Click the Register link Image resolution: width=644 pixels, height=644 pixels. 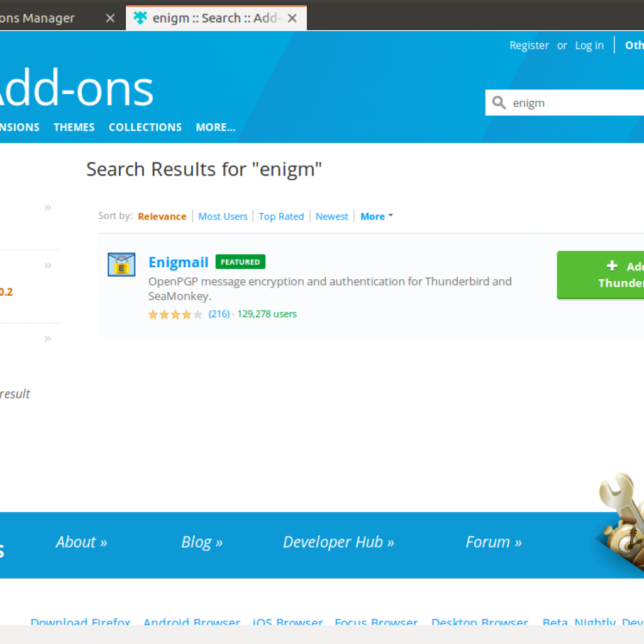point(529,45)
